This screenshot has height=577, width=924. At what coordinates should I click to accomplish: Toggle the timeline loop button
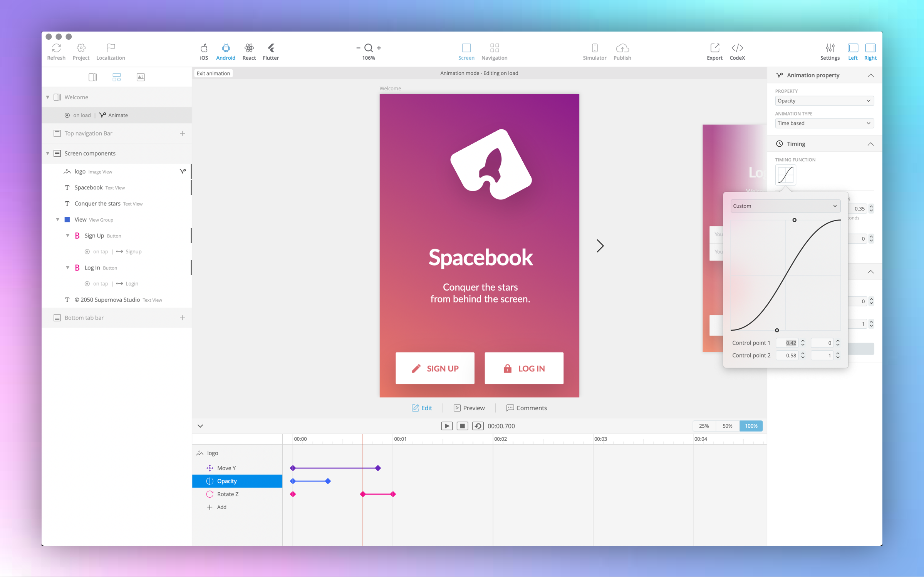pyautogui.click(x=478, y=426)
